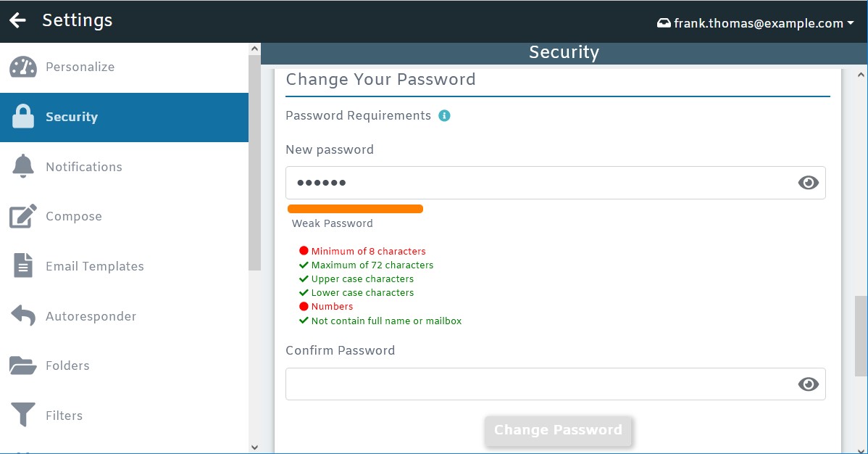Open the Notifications bell icon
The height and width of the screenshot is (454, 868).
click(22, 166)
